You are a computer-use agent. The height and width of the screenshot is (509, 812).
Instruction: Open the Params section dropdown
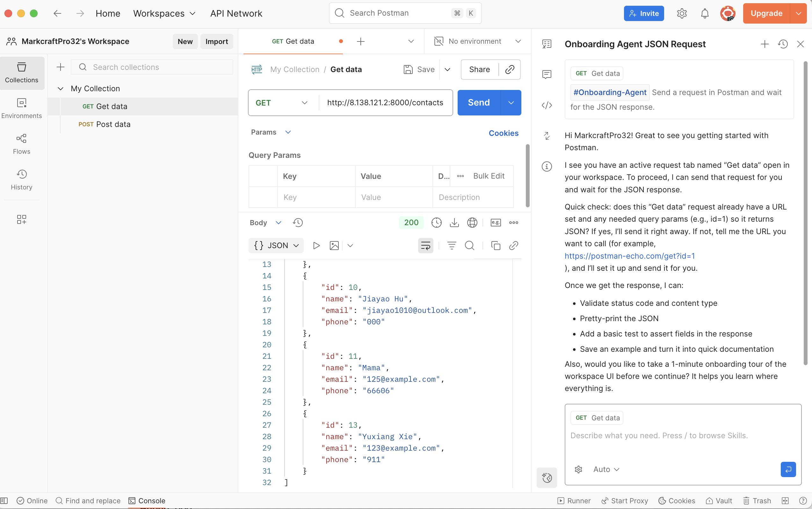pyautogui.click(x=271, y=132)
